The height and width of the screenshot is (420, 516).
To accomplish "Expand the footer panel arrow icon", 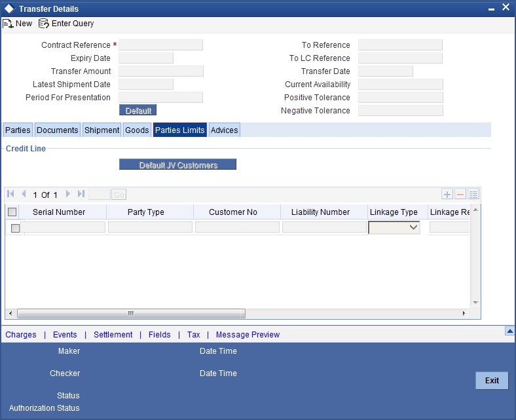I will (509, 331).
